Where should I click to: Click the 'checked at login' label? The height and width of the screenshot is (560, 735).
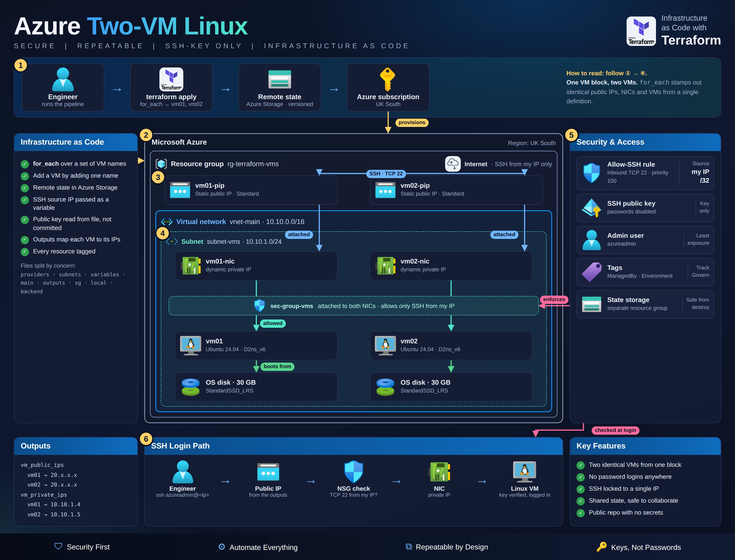615,430
